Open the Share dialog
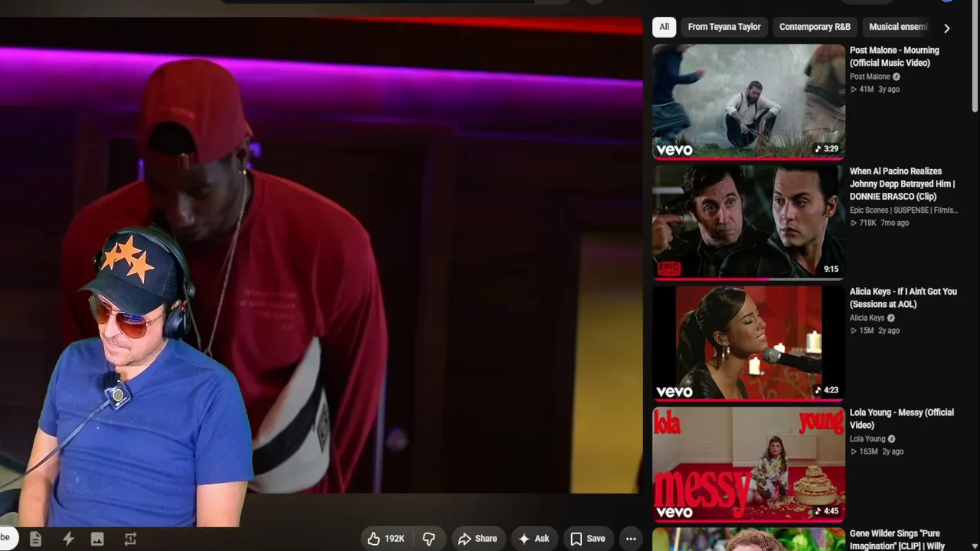Image resolution: width=980 pixels, height=551 pixels. (478, 539)
